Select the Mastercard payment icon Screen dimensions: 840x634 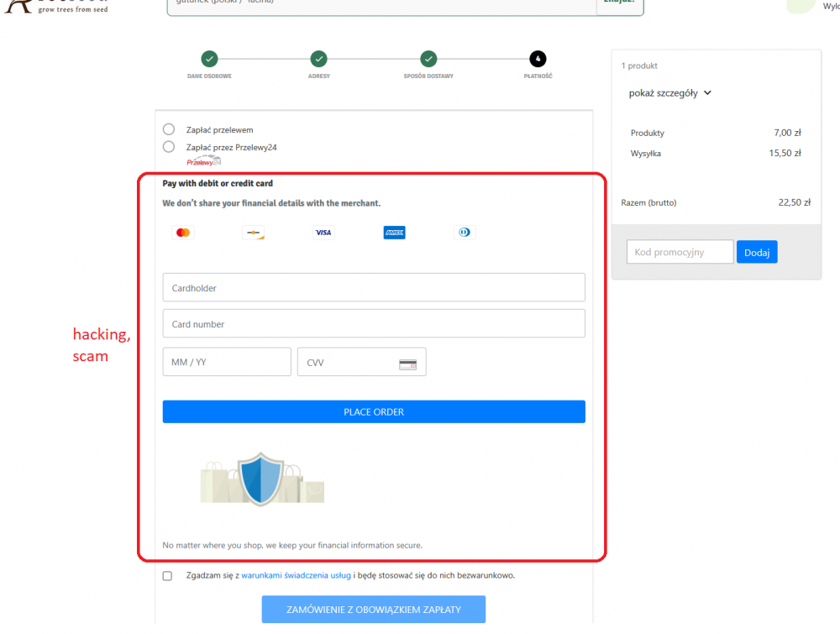pos(184,232)
